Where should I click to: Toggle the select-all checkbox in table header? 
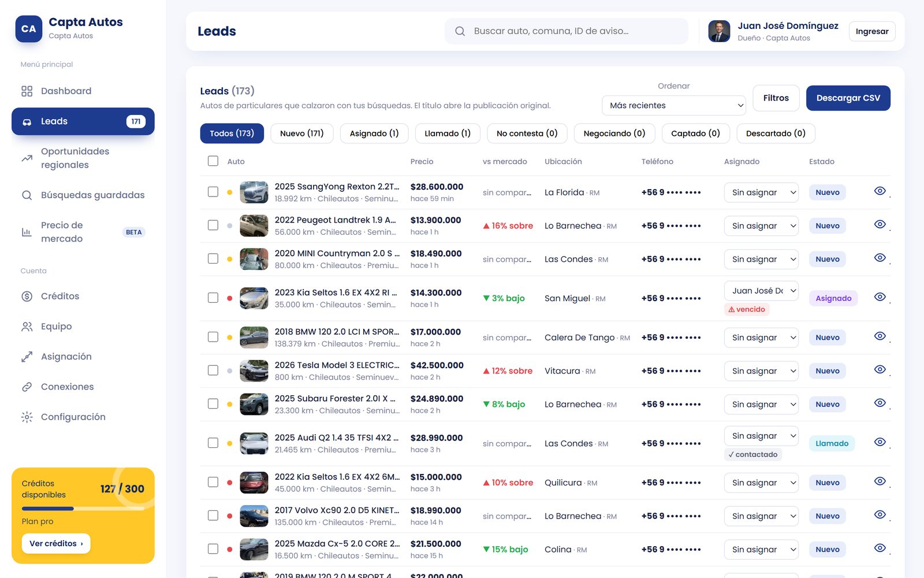213,161
